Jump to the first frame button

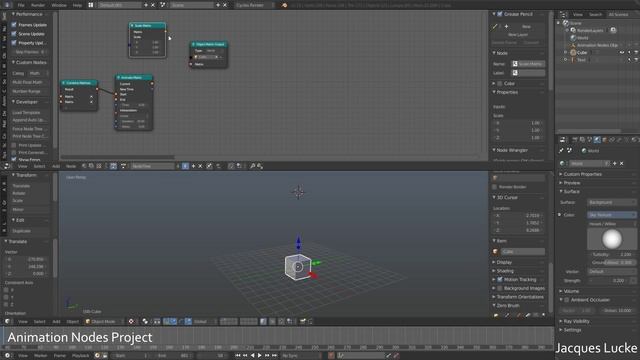(238, 356)
